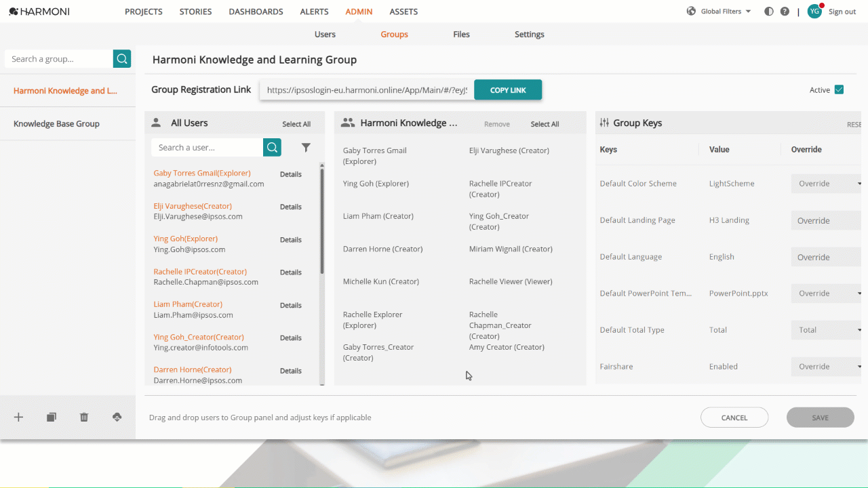Screen dimensions: 868x488
Task: Open the PROJECTS menu
Action: pos(144,12)
